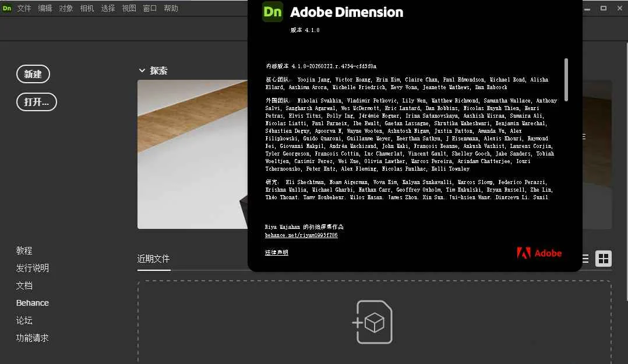Click the explore preview thumbnail image

(x=192, y=154)
